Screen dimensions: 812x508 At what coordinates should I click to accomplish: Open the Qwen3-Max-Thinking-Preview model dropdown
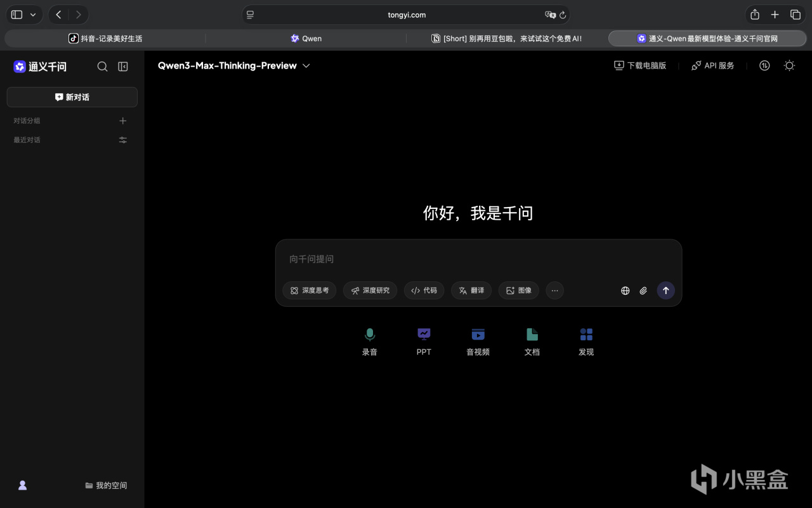coord(233,65)
